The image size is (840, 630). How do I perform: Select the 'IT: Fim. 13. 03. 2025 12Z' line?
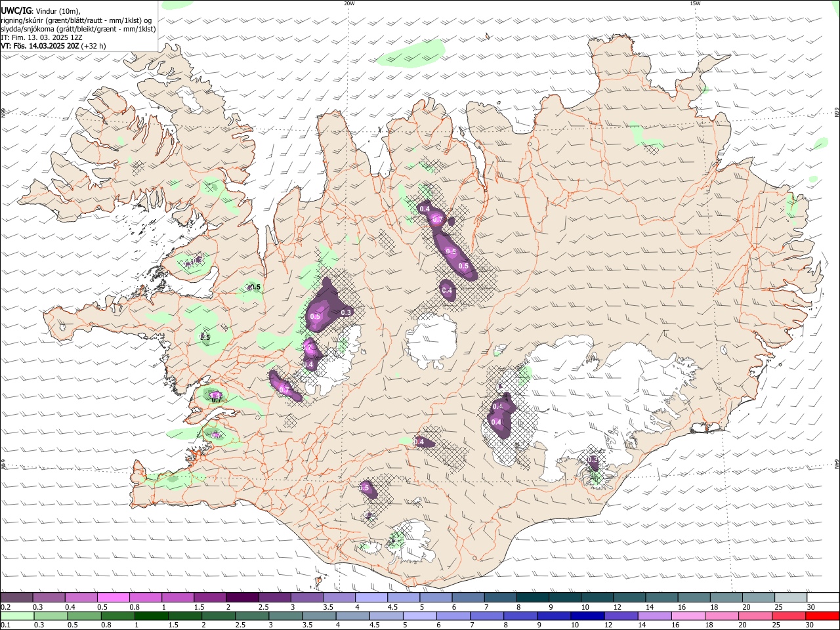tap(42, 37)
